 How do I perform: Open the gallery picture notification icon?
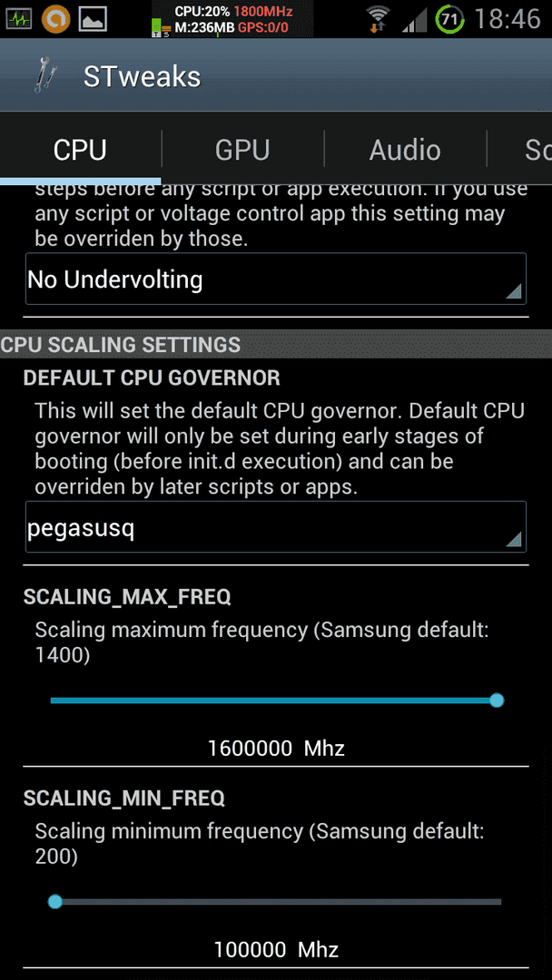(x=93, y=19)
